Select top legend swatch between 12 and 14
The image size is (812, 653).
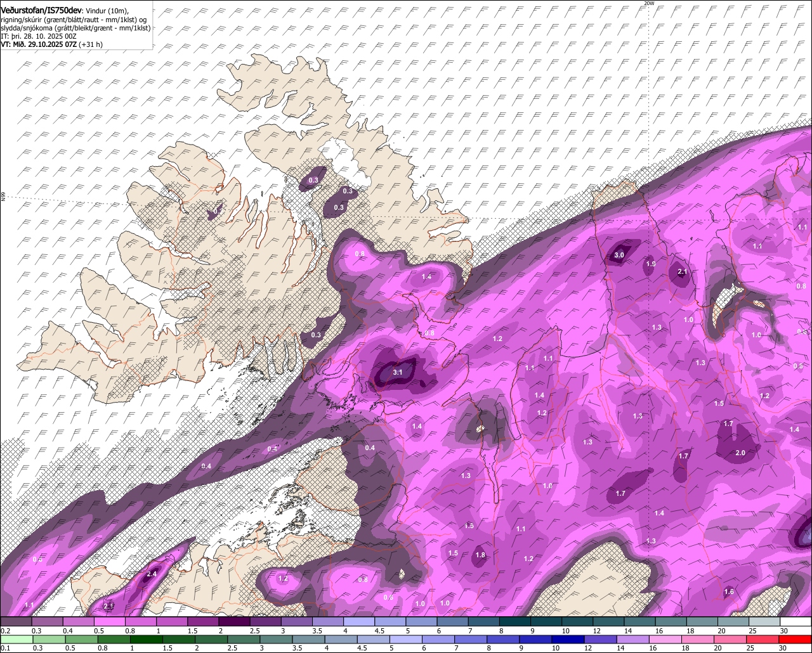(x=609, y=621)
